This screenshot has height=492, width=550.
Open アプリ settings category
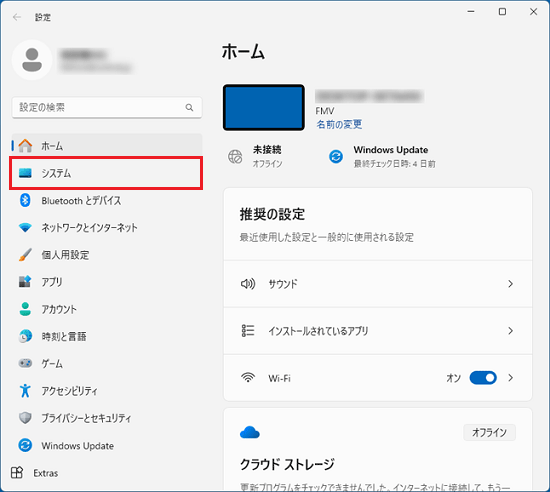click(107, 282)
